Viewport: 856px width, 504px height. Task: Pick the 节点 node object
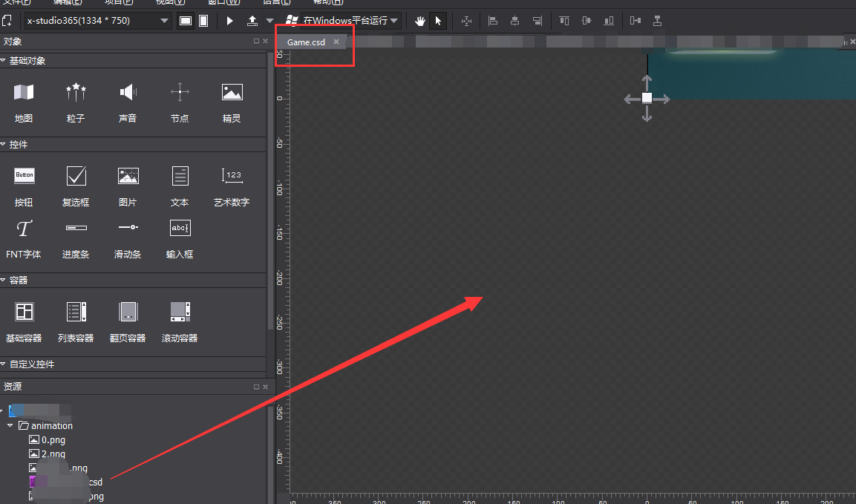tap(180, 102)
